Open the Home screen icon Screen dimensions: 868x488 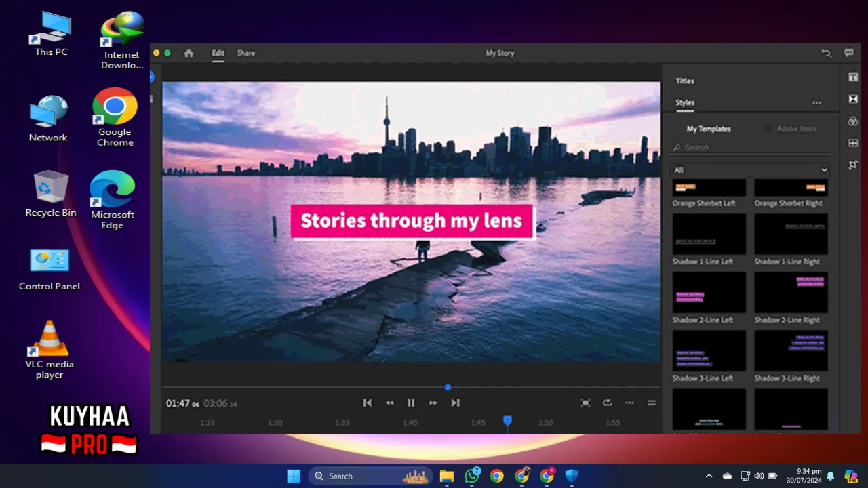click(189, 53)
